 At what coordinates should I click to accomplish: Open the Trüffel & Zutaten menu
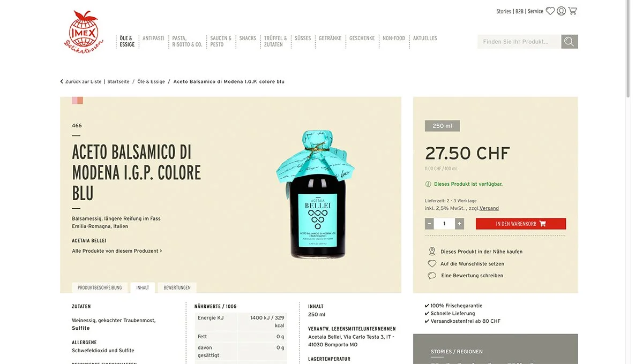[275, 41]
